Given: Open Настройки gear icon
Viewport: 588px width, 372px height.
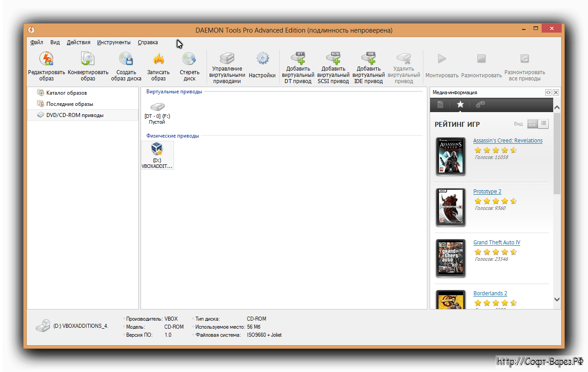Looking at the screenshot, I should (x=262, y=58).
